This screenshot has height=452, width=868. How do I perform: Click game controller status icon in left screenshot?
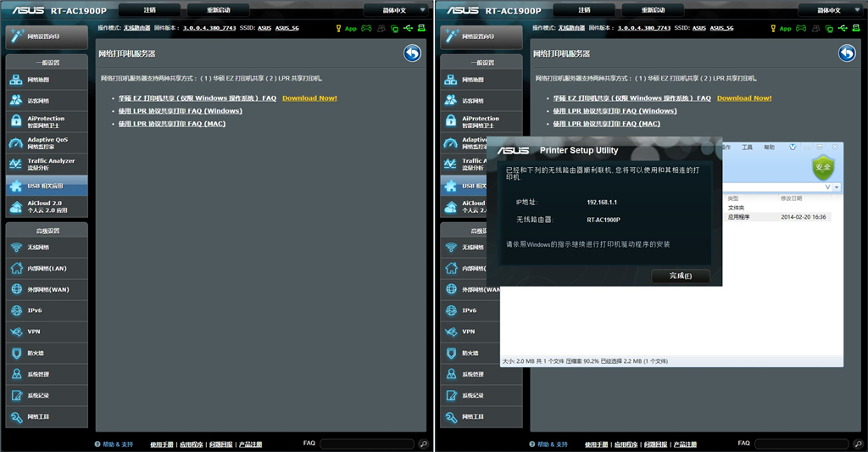[x=366, y=28]
